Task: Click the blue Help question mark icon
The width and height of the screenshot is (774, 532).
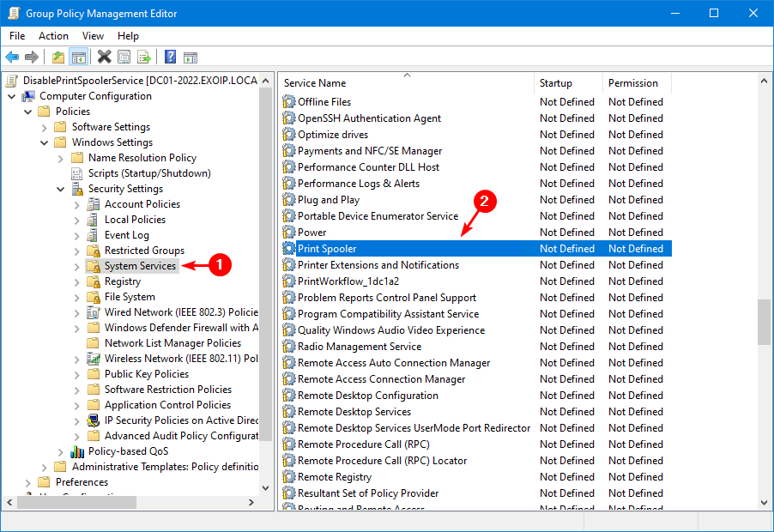Action: click(170, 57)
